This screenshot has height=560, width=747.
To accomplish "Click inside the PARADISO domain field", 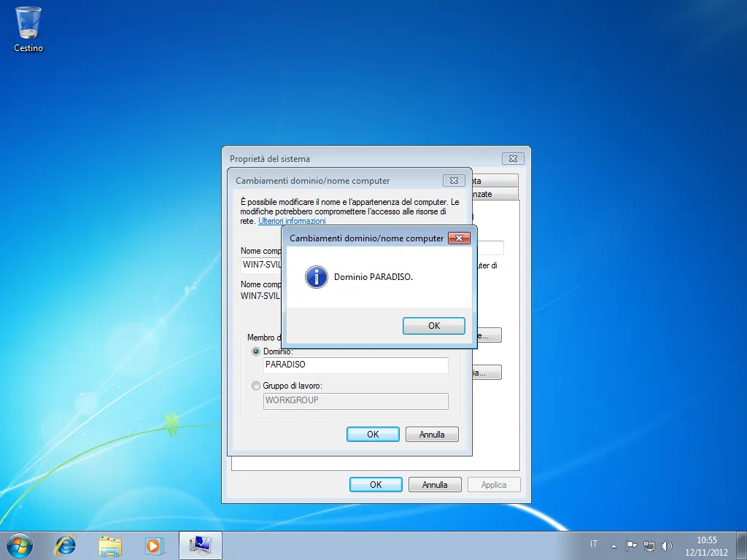I will coord(355,365).
